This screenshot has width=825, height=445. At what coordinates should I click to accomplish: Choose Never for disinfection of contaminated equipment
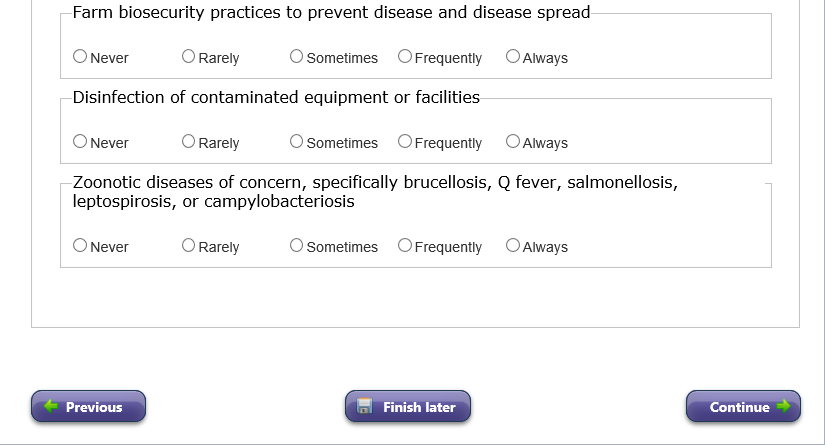pyautogui.click(x=80, y=142)
